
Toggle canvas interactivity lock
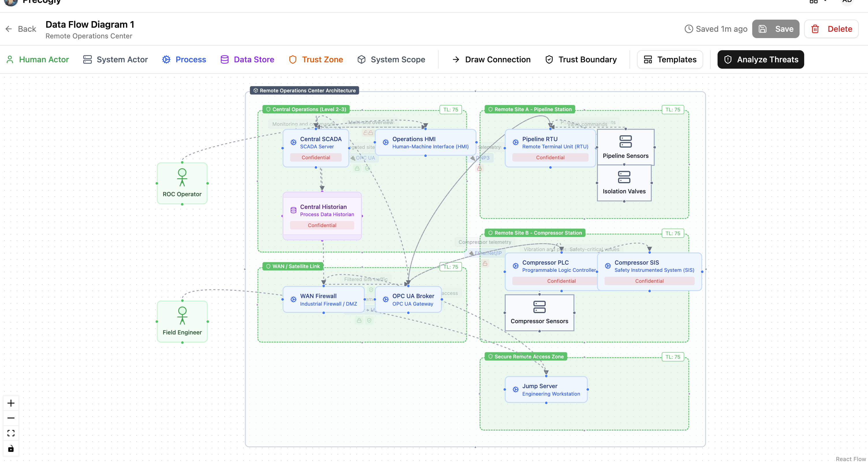point(11,448)
